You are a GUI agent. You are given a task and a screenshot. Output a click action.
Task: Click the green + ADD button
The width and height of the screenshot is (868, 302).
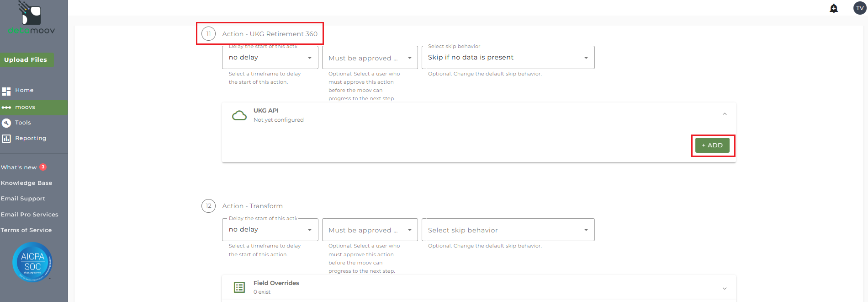point(712,146)
